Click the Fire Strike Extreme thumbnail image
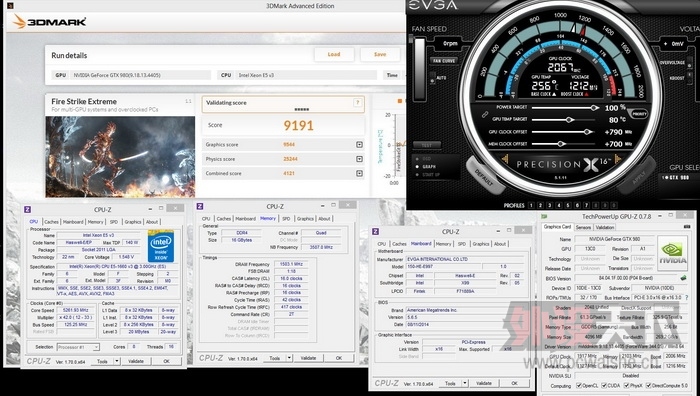Viewport: 700px width, 396px height. tap(120, 157)
